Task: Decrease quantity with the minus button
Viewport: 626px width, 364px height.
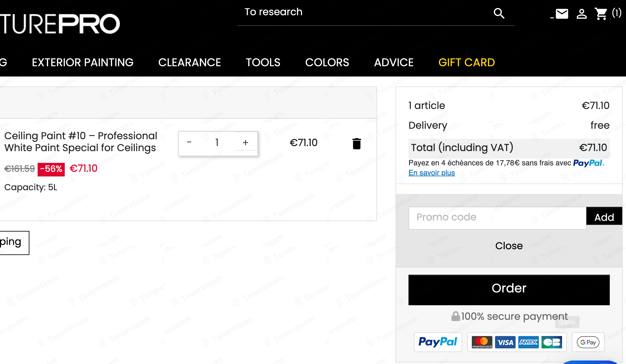Action: click(x=189, y=142)
